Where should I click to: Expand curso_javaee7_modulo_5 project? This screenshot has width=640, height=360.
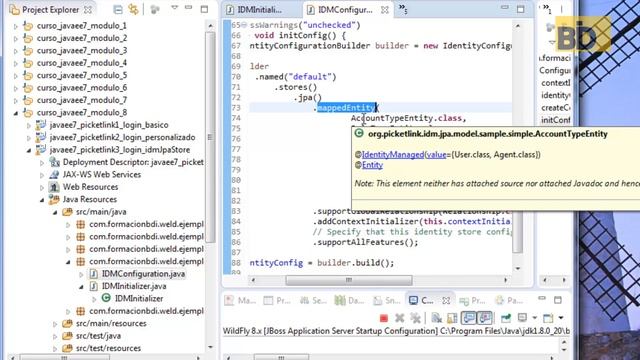(16, 76)
